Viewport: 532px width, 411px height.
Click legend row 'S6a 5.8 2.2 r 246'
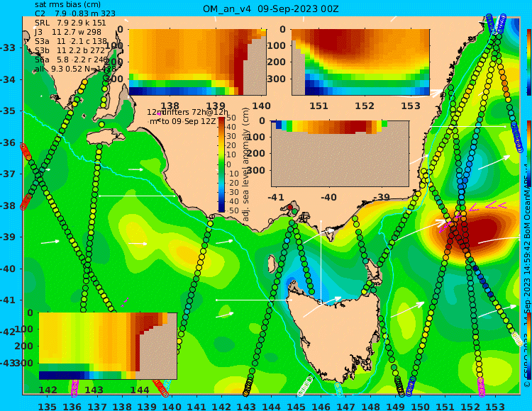point(71,60)
